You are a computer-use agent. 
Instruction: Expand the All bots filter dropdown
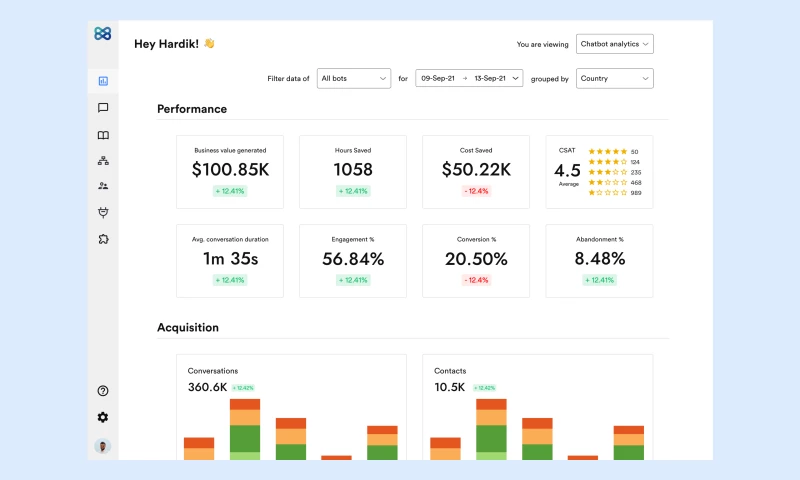tap(353, 78)
